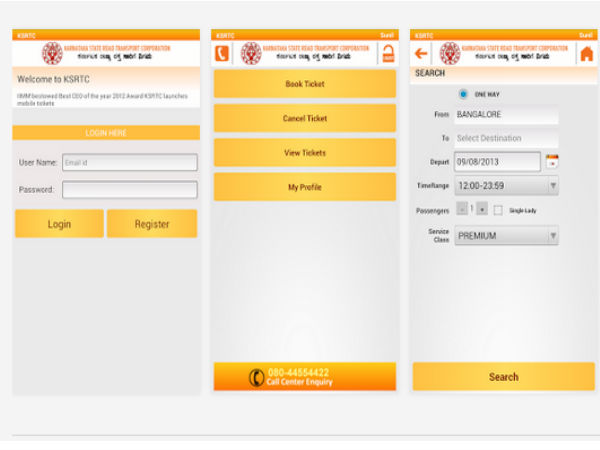Check the Single Lady checkbox
This screenshot has width=600, height=450.
click(498, 210)
